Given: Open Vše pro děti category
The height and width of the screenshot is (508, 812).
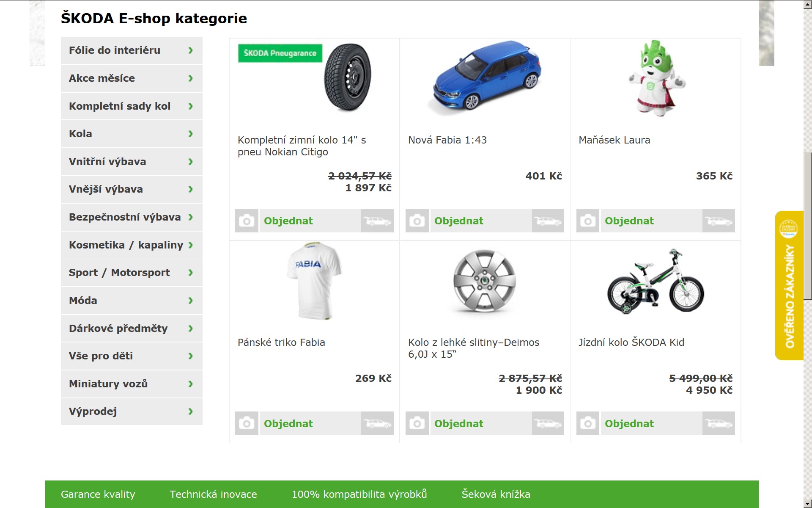Looking at the screenshot, I should [x=132, y=356].
